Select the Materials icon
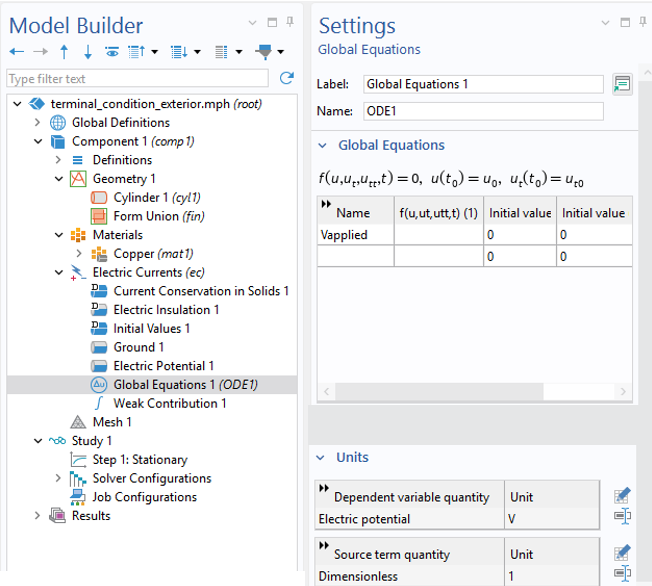Viewport: 652px width, 586px height. click(x=78, y=235)
